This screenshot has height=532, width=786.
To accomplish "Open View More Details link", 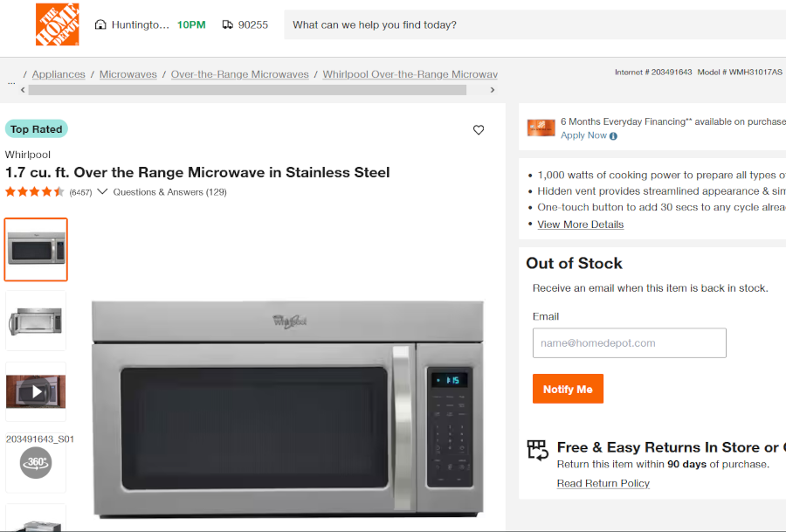I will pos(581,225).
